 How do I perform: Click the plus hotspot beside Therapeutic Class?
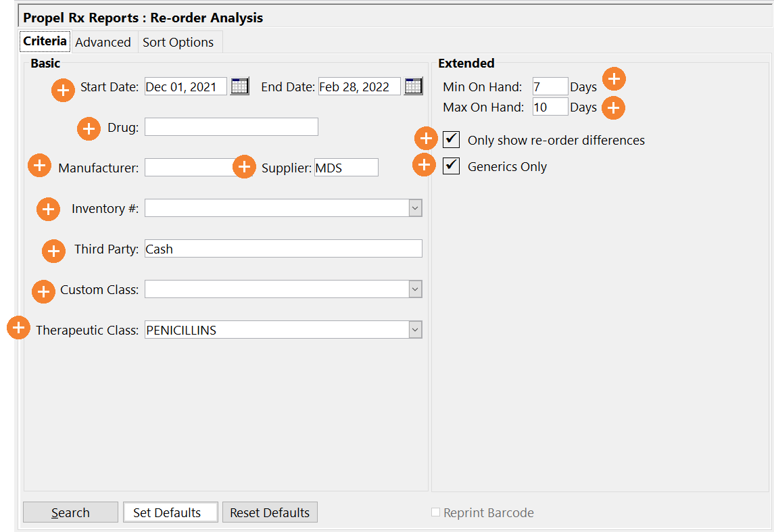click(18, 329)
